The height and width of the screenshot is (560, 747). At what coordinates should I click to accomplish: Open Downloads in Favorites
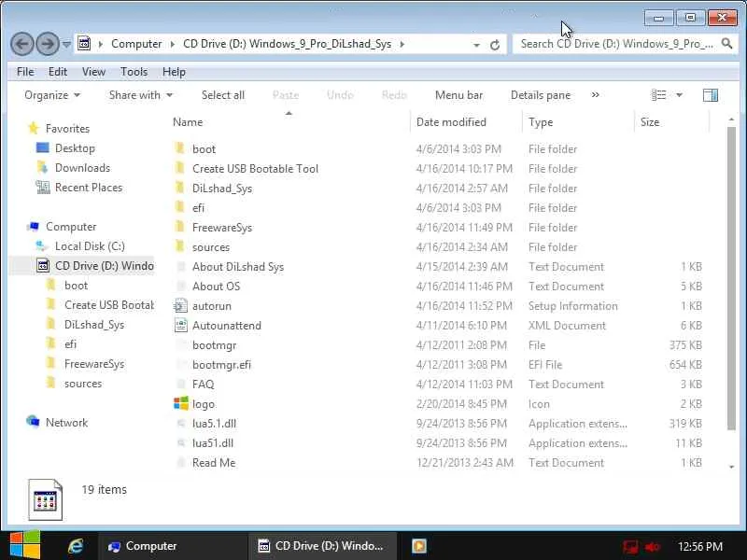[x=74, y=168]
